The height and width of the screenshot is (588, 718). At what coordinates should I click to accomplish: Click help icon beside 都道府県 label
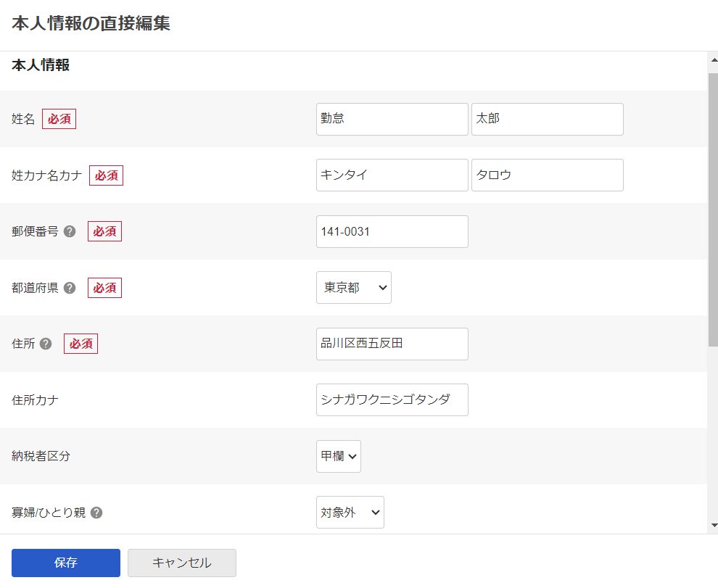[70, 288]
